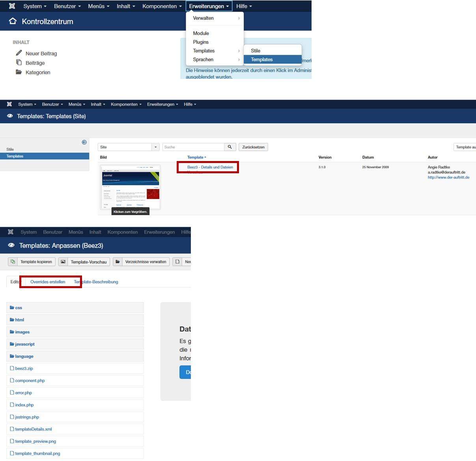Collapse sidebar with the circled arrow icon
The width and height of the screenshot is (476, 461).
click(84, 142)
